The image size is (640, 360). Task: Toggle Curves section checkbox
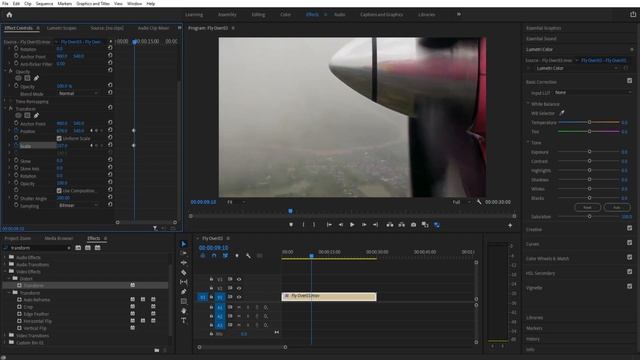coord(629,243)
